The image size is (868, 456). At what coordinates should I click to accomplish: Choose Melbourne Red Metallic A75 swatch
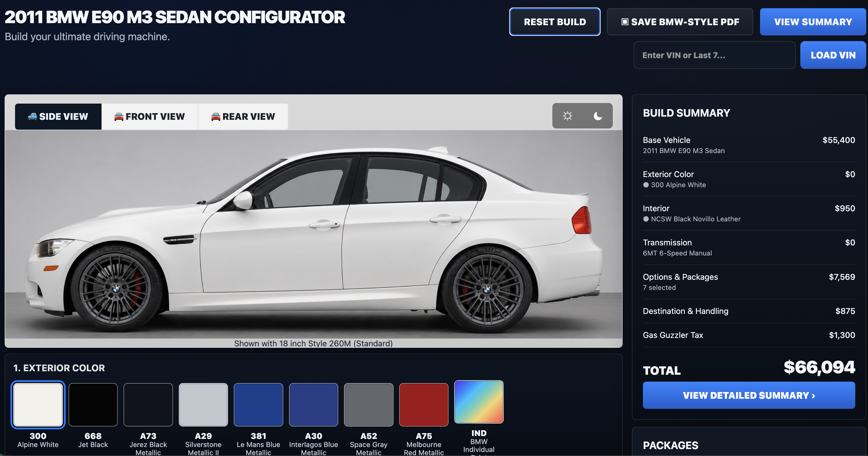click(424, 404)
